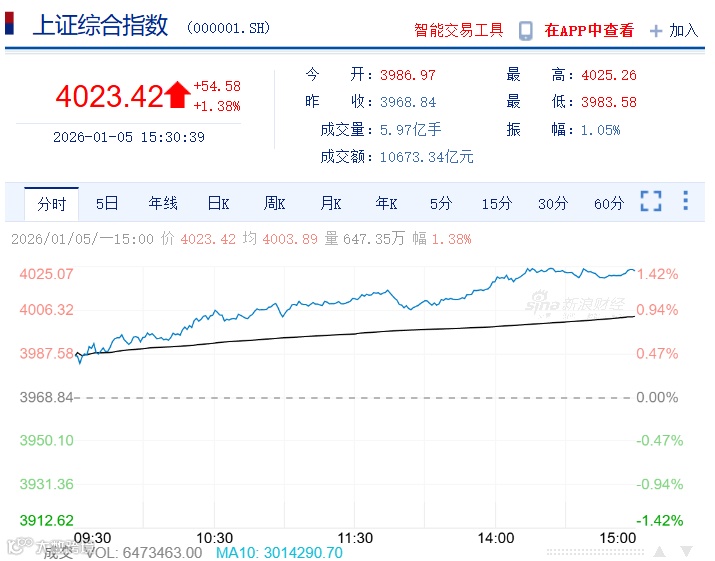Click the 15:00 time axis label
The width and height of the screenshot is (715, 561).
(x=617, y=538)
